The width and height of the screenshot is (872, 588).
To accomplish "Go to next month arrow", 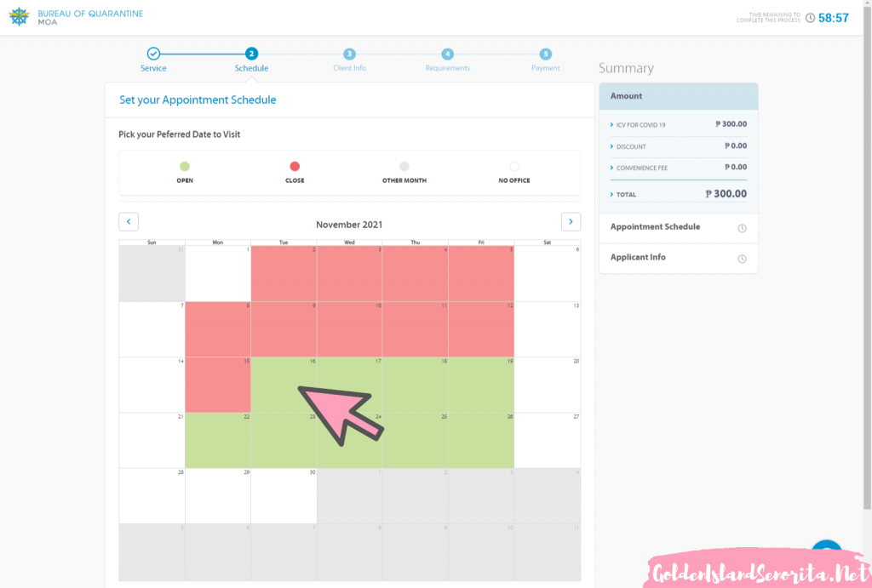I will tap(571, 222).
